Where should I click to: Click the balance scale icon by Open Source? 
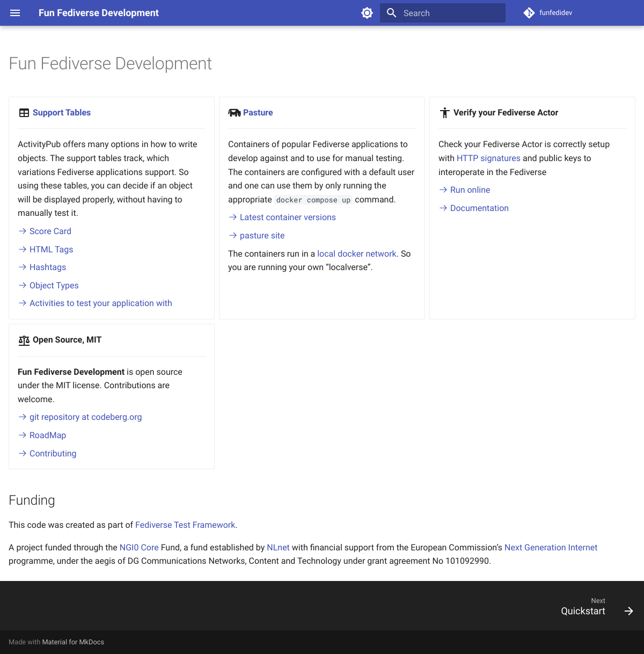[x=24, y=340]
